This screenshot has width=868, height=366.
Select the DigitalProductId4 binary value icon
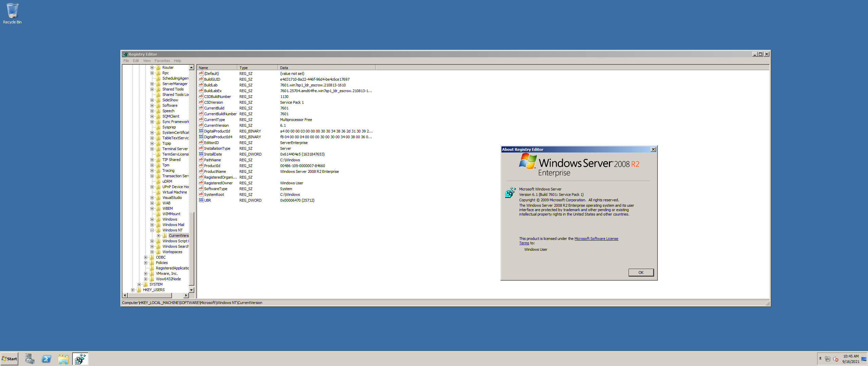tap(201, 137)
